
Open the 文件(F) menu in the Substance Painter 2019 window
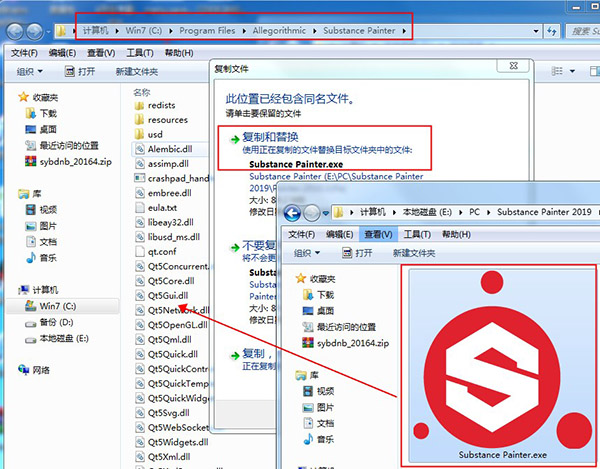[x=302, y=234]
